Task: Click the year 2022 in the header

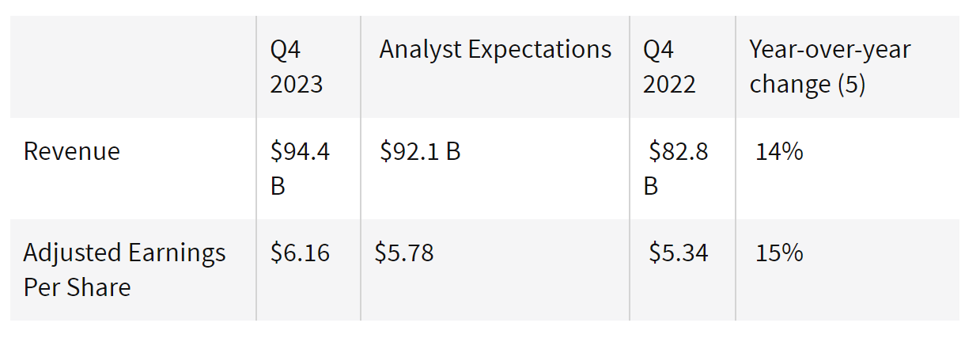Action: (669, 84)
